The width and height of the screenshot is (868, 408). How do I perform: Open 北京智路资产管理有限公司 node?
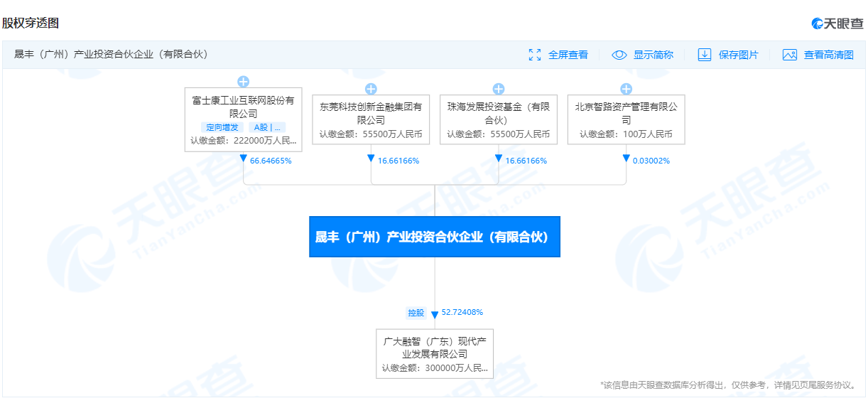(626, 119)
